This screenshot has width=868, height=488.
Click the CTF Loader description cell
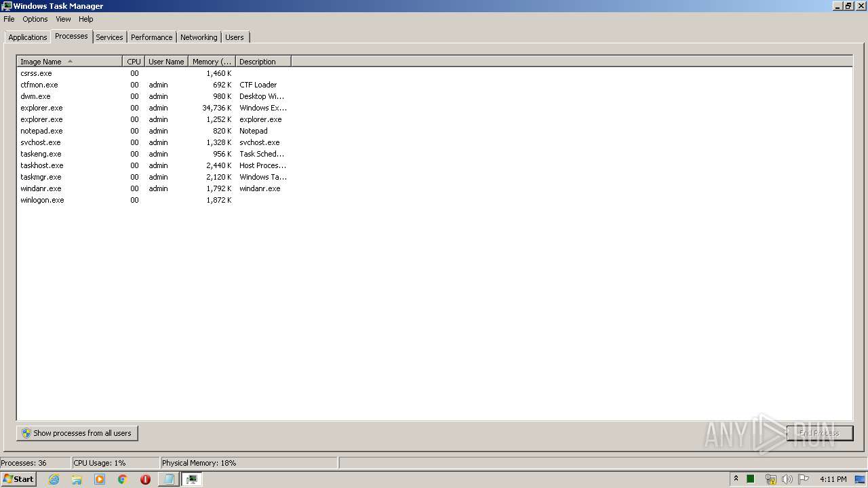click(258, 85)
